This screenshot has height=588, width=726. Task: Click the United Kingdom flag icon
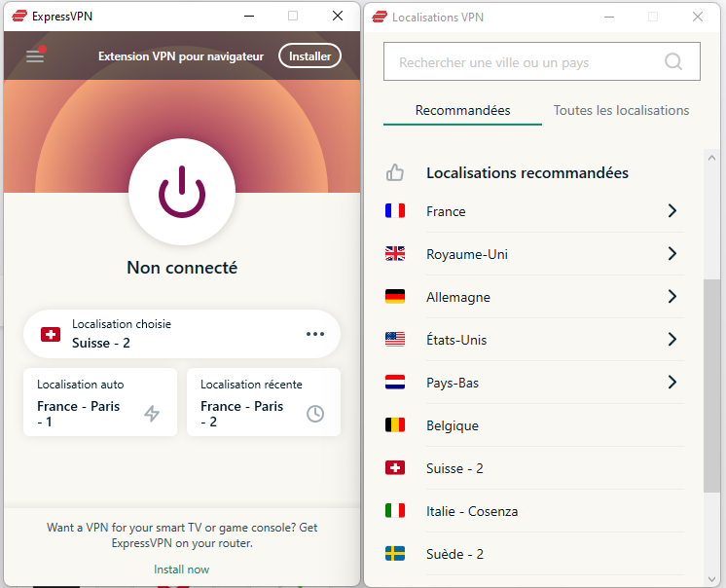coord(395,254)
